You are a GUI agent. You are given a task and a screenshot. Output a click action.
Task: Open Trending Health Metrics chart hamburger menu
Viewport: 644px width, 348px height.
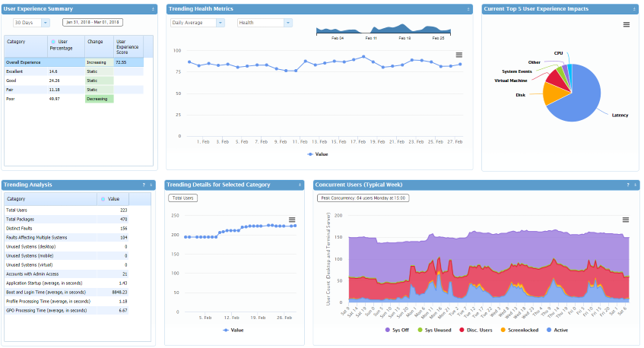tap(458, 55)
